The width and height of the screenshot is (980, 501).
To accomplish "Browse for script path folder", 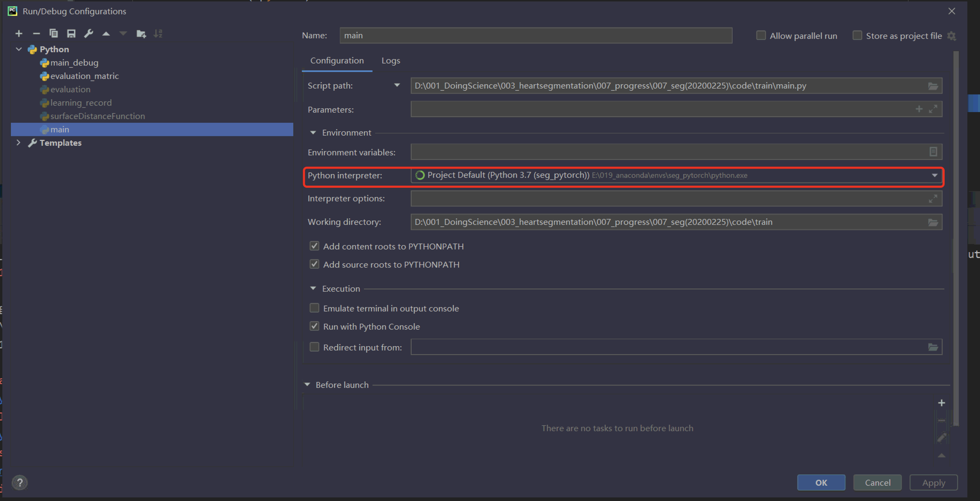I will (933, 86).
